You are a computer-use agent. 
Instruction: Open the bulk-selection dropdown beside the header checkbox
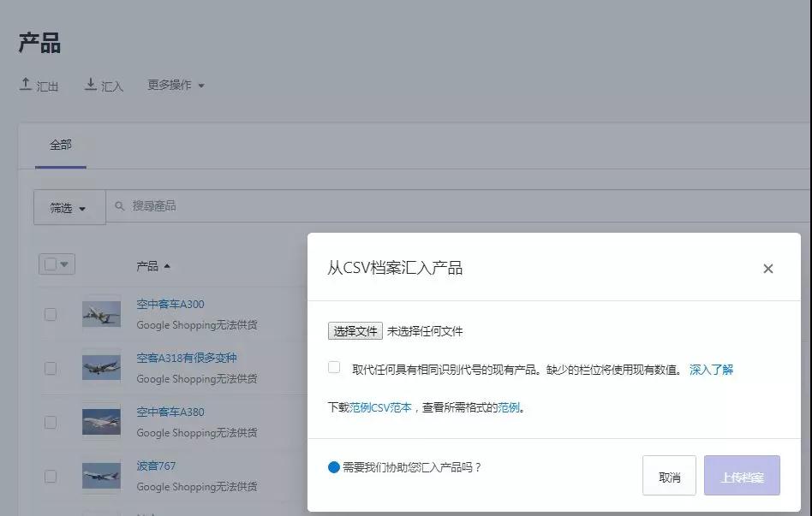click(x=62, y=264)
